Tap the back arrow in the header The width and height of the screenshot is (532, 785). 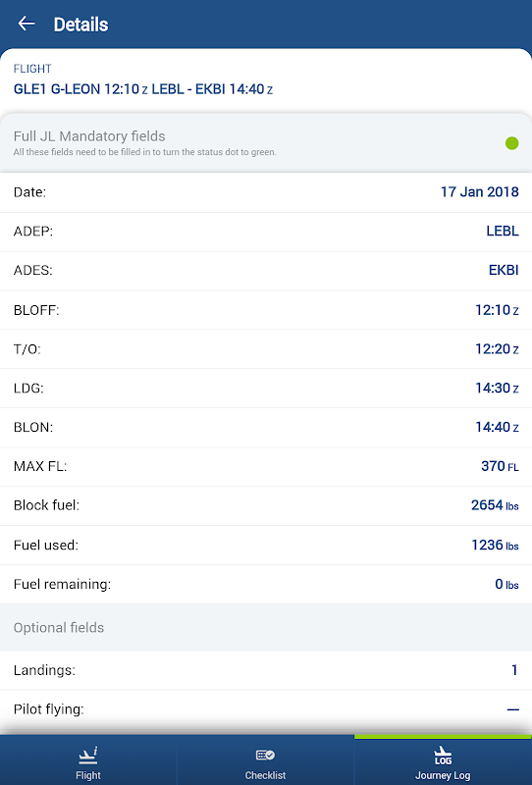pos(27,24)
